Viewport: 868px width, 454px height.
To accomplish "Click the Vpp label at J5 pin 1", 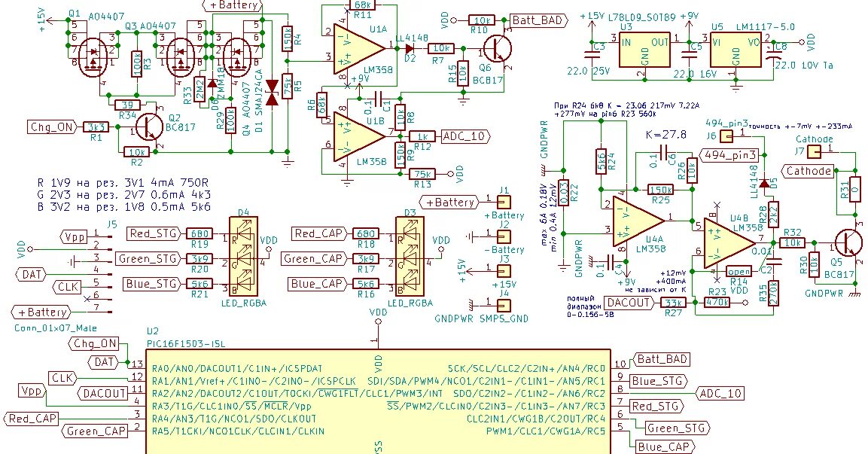I will click(75, 237).
